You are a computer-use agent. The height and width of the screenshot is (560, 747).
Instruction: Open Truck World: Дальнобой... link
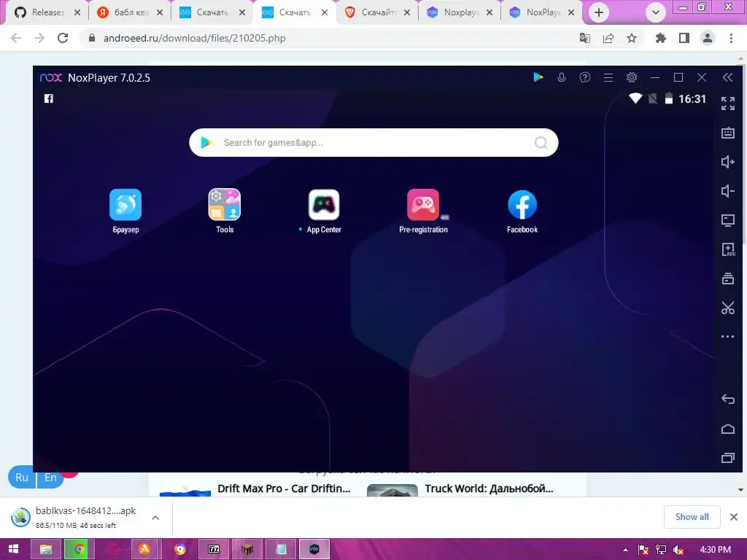[x=489, y=489]
